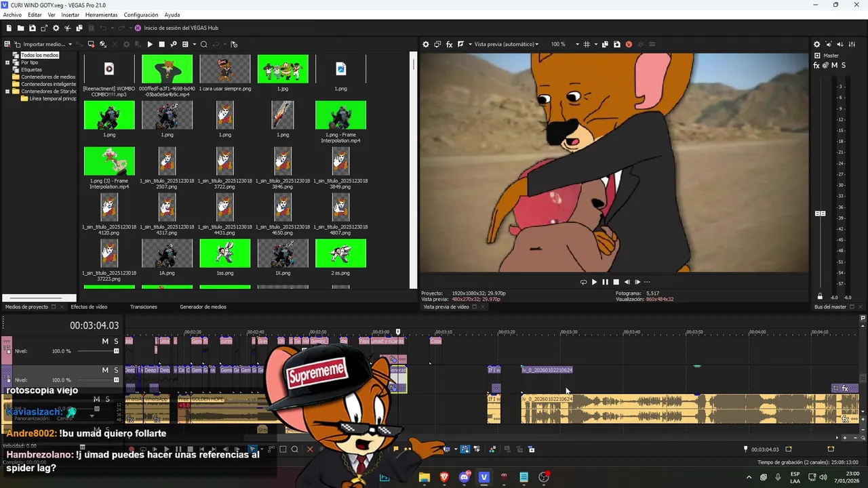Select Contenedores de medios folder
This screenshot has height=488, width=868.
tap(48, 77)
